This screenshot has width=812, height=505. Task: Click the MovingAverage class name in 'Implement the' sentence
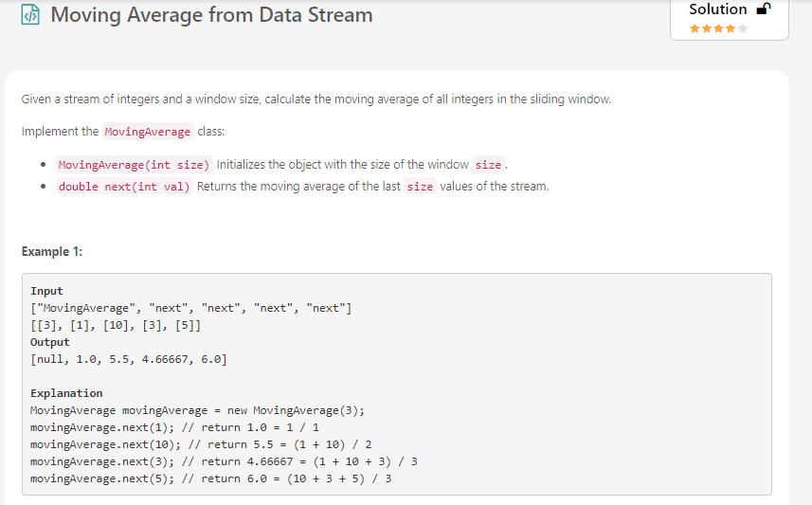(x=147, y=132)
